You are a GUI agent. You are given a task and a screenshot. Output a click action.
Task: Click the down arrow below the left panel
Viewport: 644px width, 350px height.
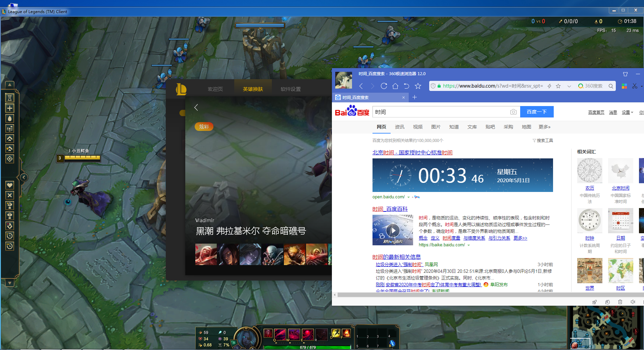point(10,283)
